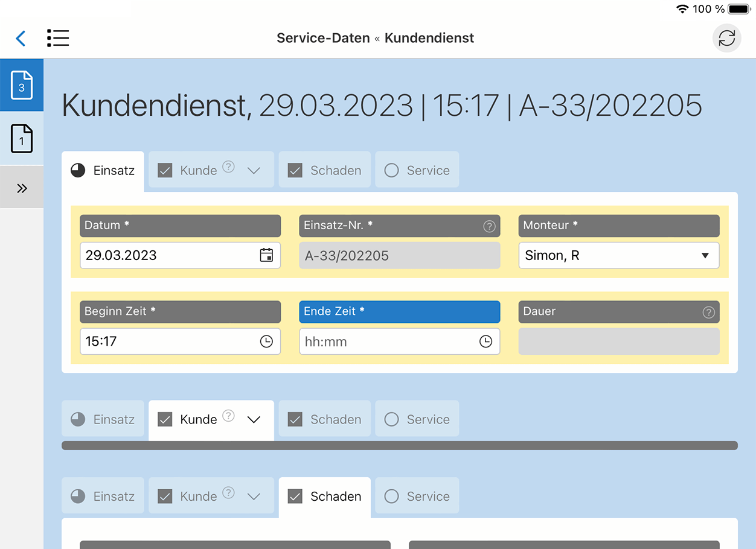
Task: Click the Beginn Zeit field 15:17
Action: 180,341
